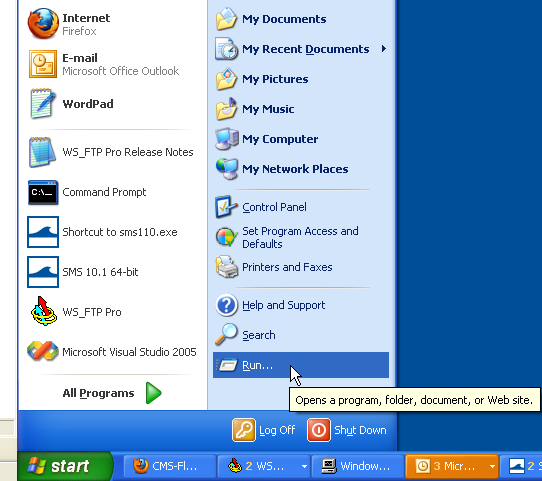542x481 pixels.
Task: Open the Printers and Faxes icon
Action: [227, 267]
